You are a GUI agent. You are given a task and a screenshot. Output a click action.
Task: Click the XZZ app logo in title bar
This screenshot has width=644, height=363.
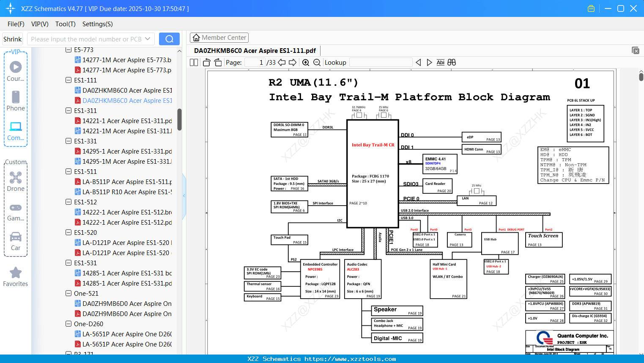[x=11, y=8]
